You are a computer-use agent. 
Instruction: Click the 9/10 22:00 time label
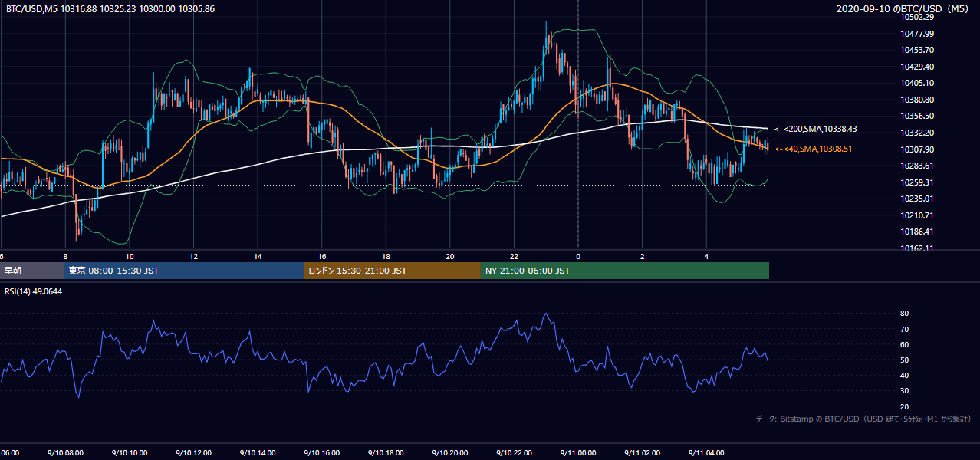tap(514, 453)
